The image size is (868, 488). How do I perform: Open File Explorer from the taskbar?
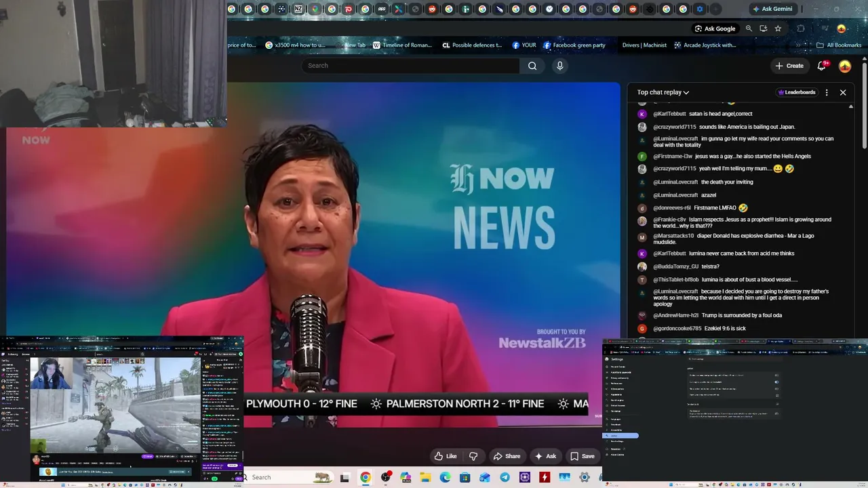coord(425,477)
